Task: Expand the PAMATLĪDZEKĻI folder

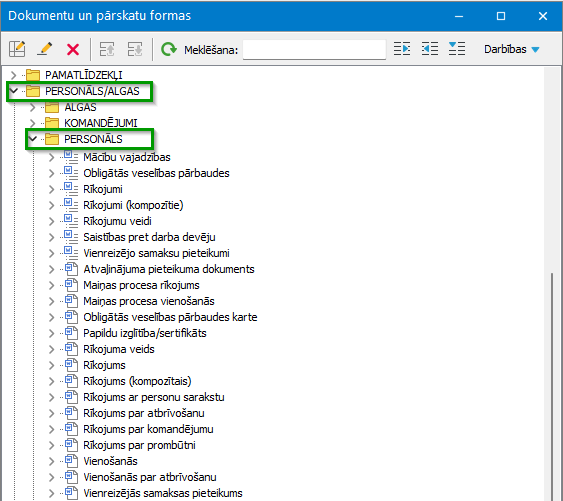Action: (x=14, y=75)
